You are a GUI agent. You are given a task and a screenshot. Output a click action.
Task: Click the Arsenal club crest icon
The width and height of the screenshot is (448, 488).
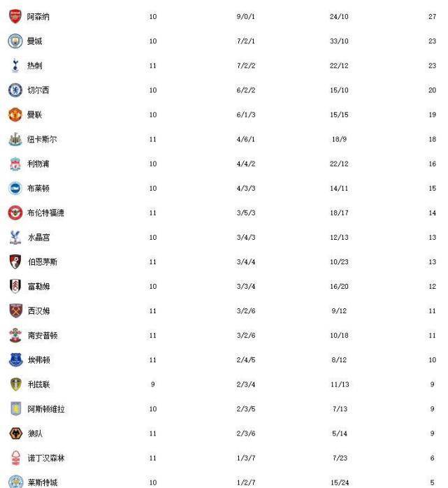[x=15, y=16]
